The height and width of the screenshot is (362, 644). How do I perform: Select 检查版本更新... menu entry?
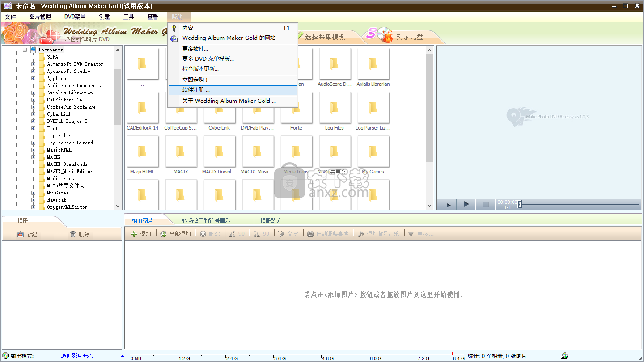point(233,69)
